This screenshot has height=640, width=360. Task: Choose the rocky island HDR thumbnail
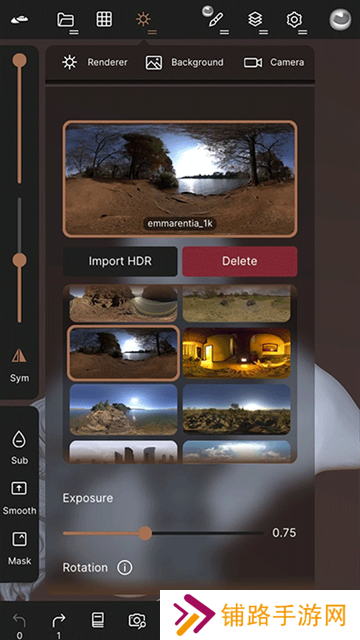coord(123,409)
